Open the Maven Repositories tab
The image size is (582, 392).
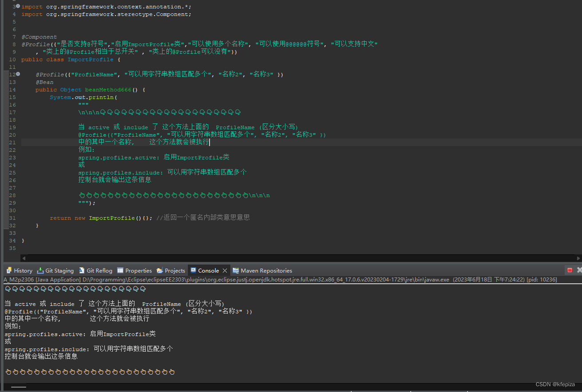[x=262, y=270]
